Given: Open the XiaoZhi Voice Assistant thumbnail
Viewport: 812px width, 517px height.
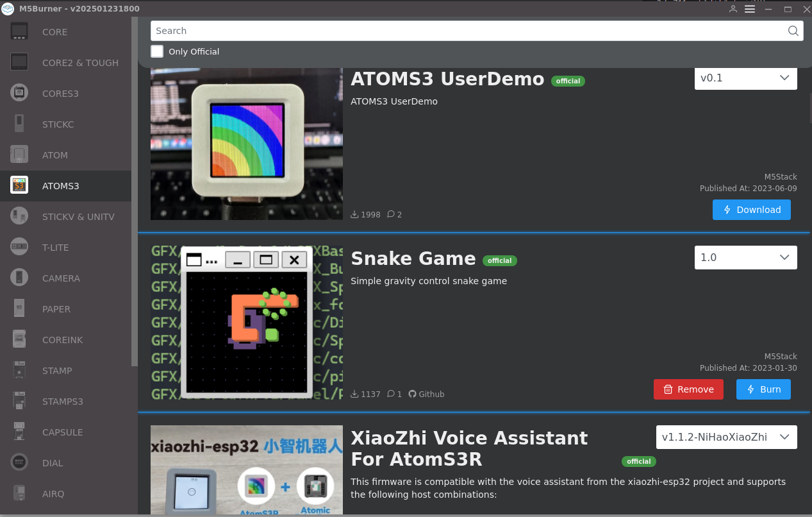Looking at the screenshot, I should [x=247, y=470].
